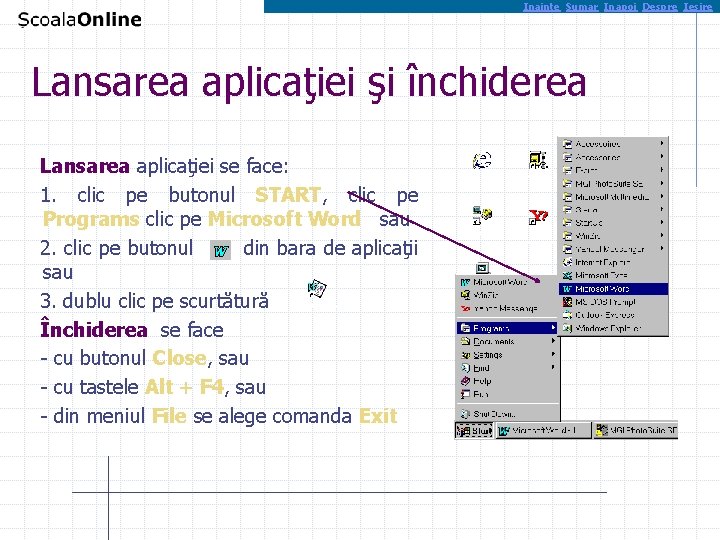Click the yellow desktop icon beside Internet Explorer
Image resolution: width=720 pixels, height=540 pixels.
(x=538, y=160)
